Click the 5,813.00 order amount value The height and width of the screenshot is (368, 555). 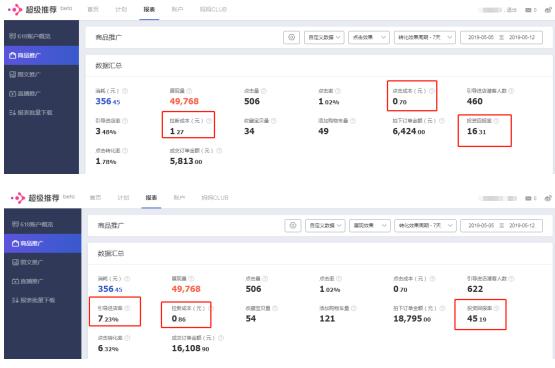tap(186, 161)
